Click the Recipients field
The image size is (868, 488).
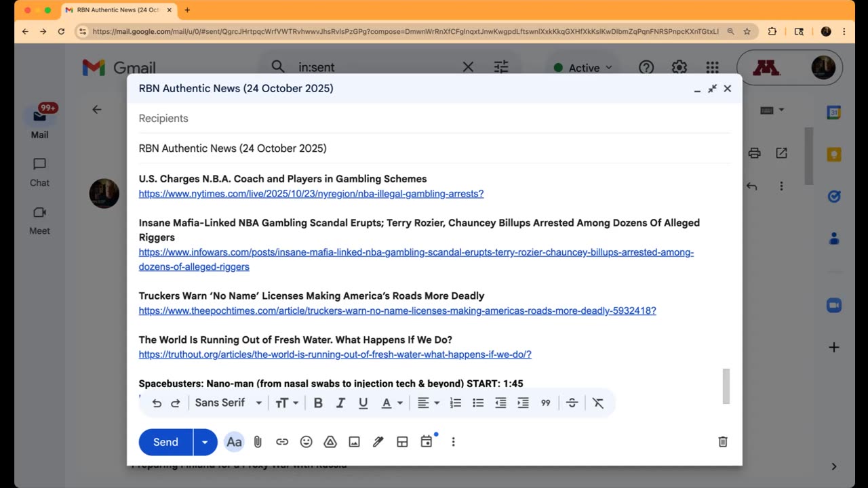(435, 119)
